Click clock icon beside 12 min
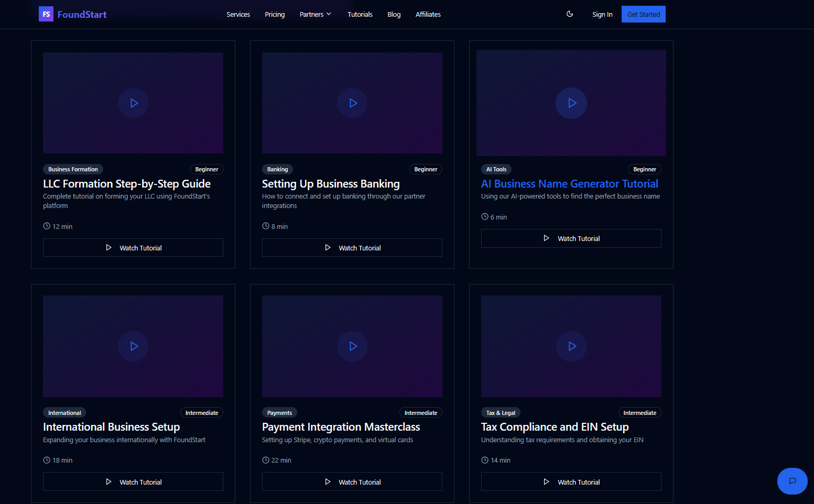Screen dimensions: 814x504 (x=47, y=226)
